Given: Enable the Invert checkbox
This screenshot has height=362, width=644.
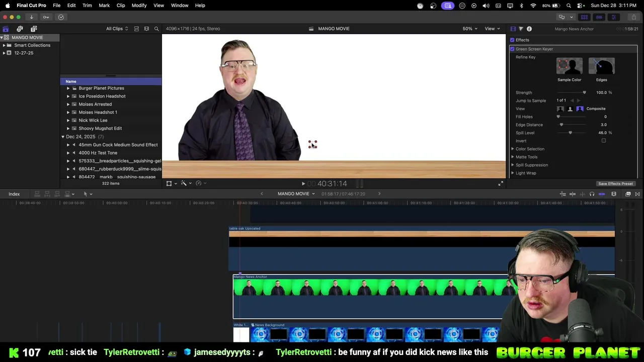Looking at the screenshot, I should 604,141.
